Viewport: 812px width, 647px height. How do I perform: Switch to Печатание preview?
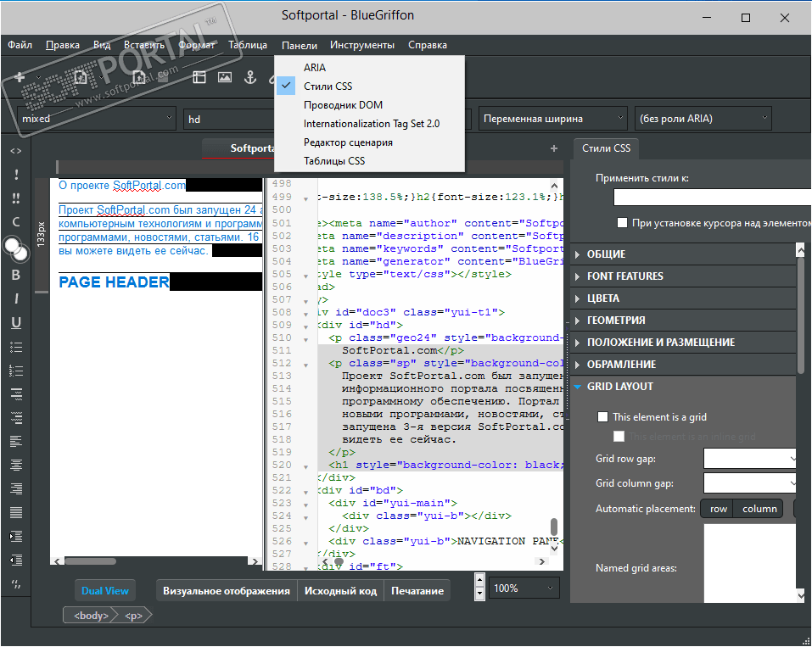[x=417, y=591]
